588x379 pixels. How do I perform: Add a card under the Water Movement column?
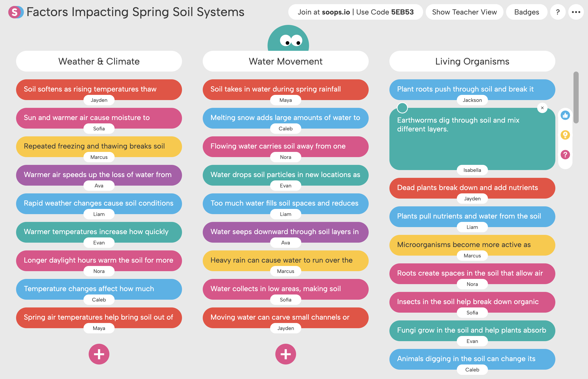pos(285,354)
